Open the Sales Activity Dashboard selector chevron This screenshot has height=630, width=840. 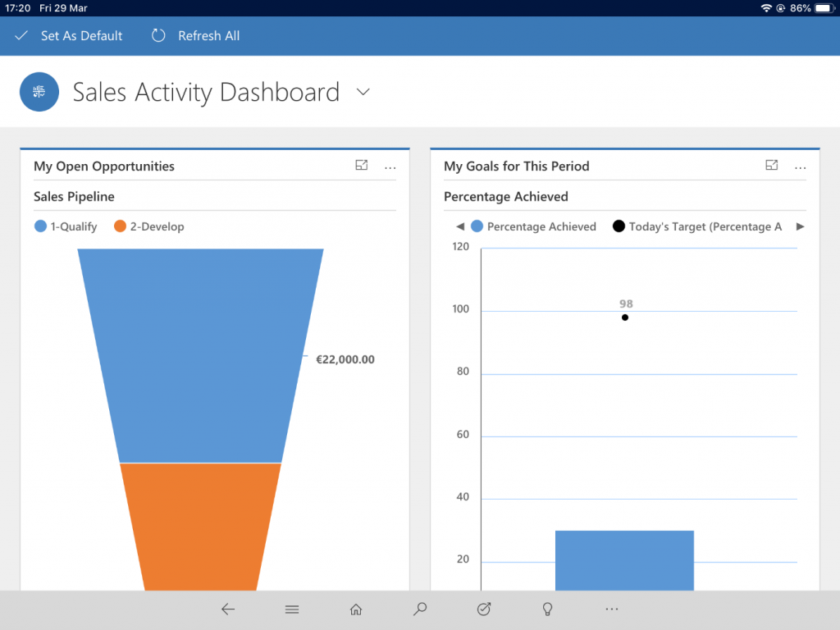[363, 92]
